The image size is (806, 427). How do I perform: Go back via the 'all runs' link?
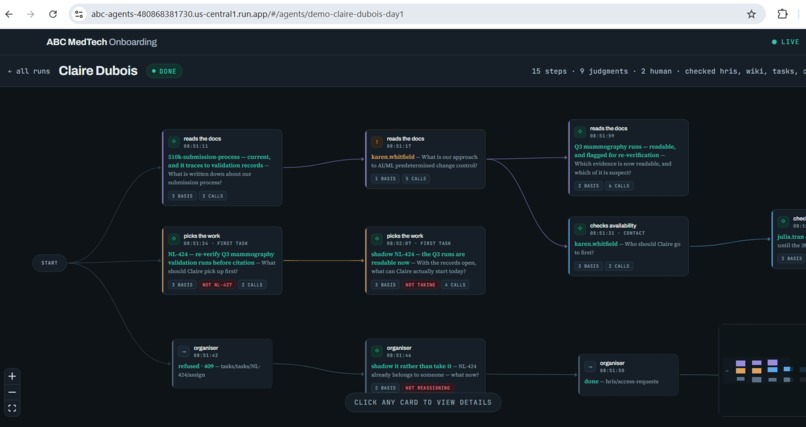(29, 71)
